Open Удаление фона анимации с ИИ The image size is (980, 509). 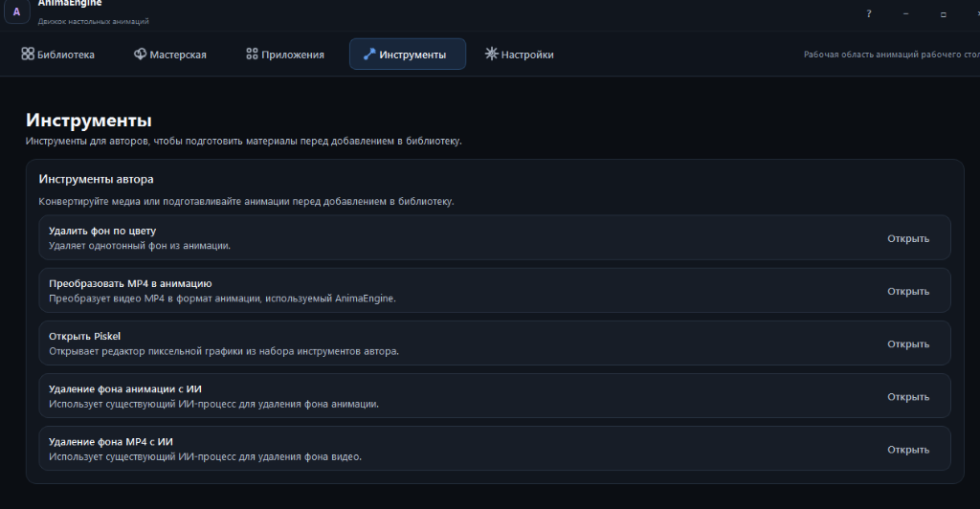[x=908, y=397]
